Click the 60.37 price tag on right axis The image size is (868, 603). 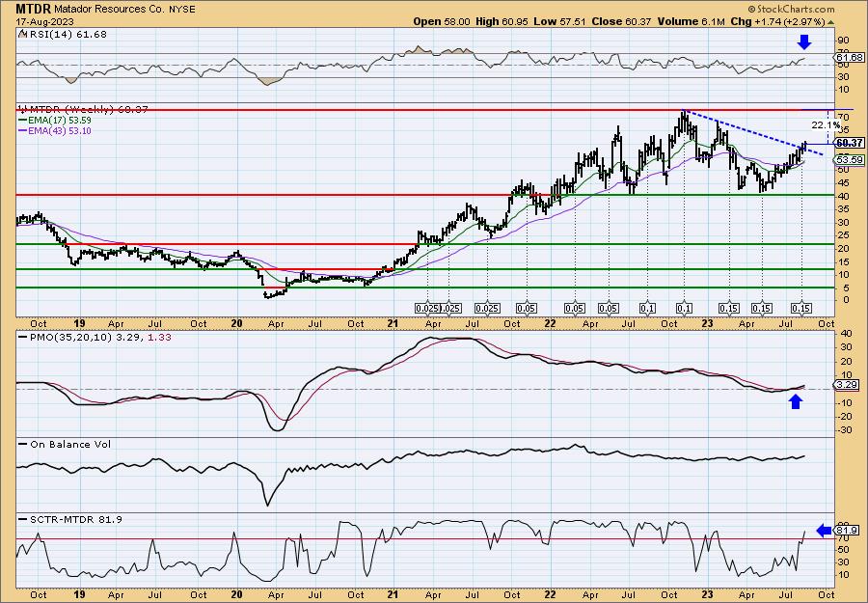point(850,143)
